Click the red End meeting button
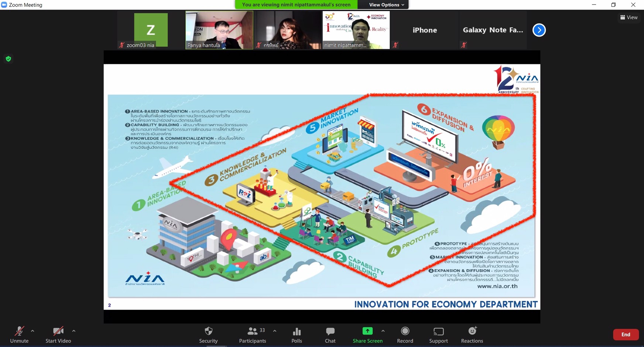The height and width of the screenshot is (347, 644). tap(626, 334)
